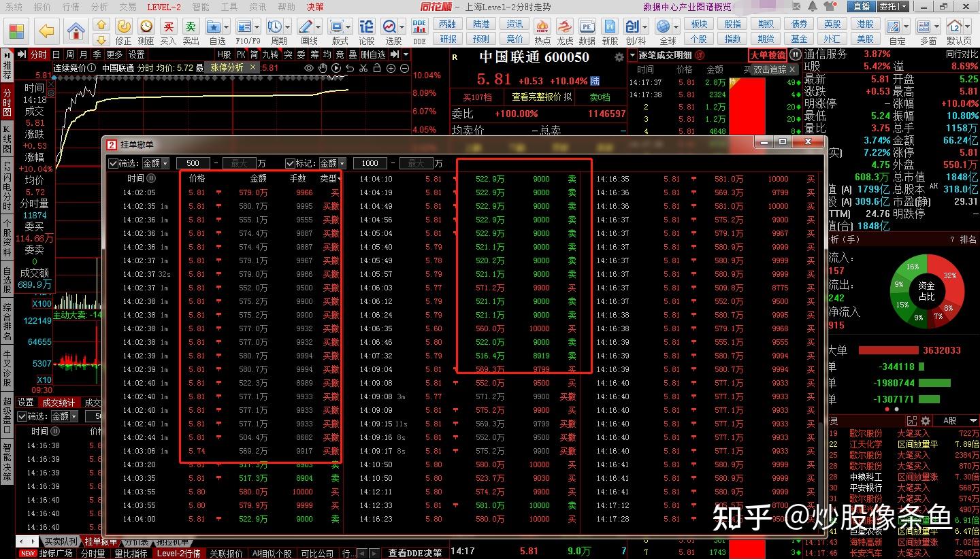Click the gear icon beside 中国联通 600050
Screen dimensions: 980x559
[619, 57]
